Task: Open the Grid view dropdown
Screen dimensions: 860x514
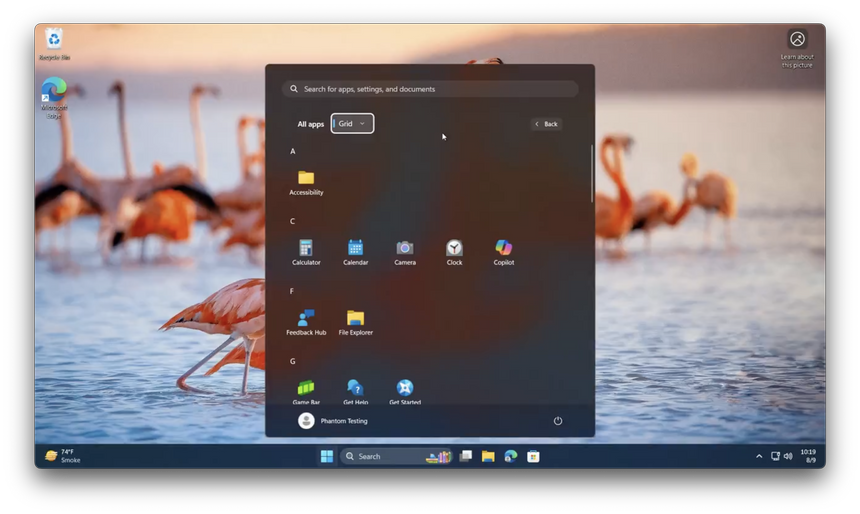Action: tap(352, 123)
